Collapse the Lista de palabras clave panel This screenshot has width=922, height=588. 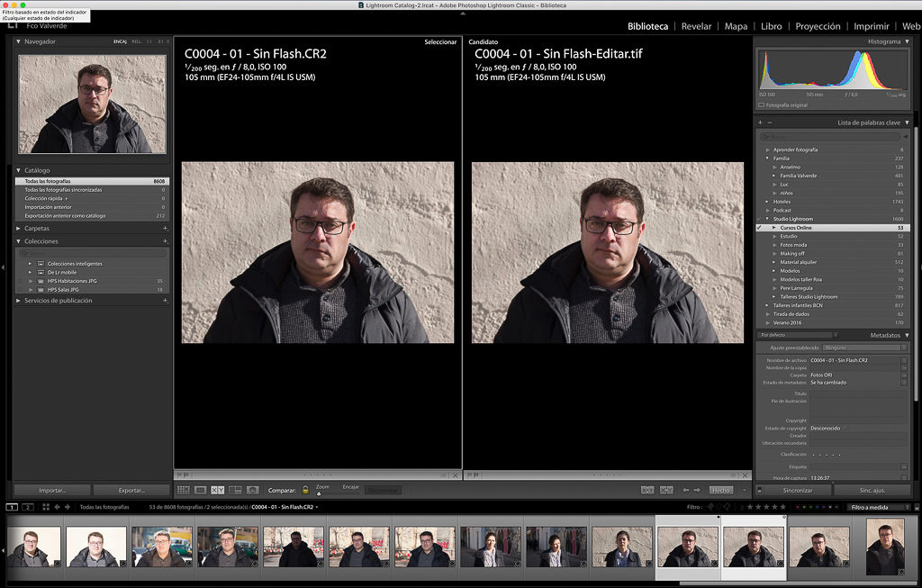point(908,122)
